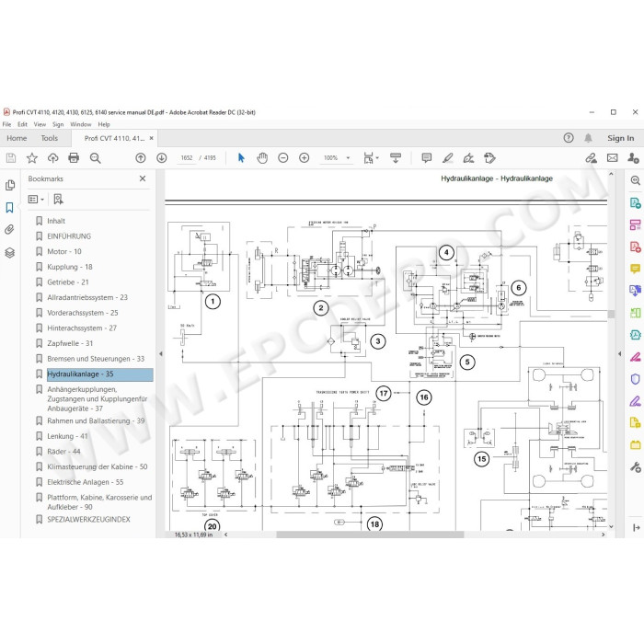Screen dimensions: 644x644
Task: Open the Bremsen und Steuerungen - 33 bookmark
Action: point(96,359)
